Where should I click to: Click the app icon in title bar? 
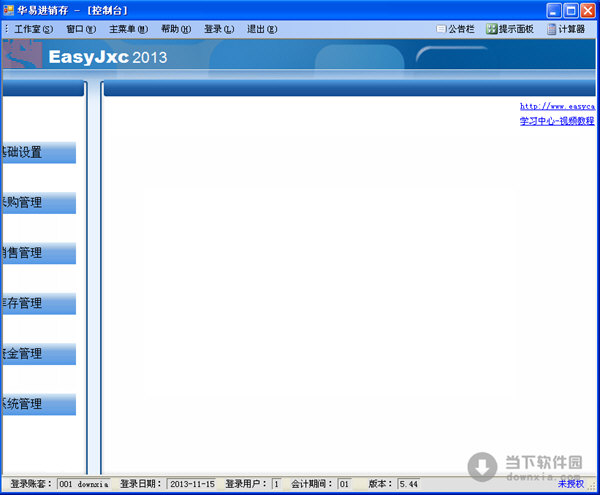pos(8,10)
